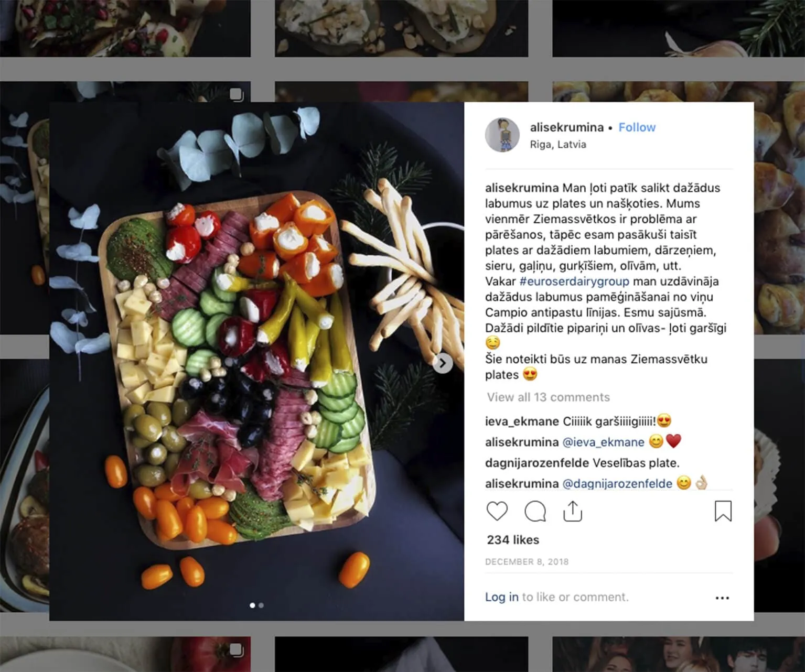
Task: Click the alisekrumina username in header
Action: coord(566,127)
